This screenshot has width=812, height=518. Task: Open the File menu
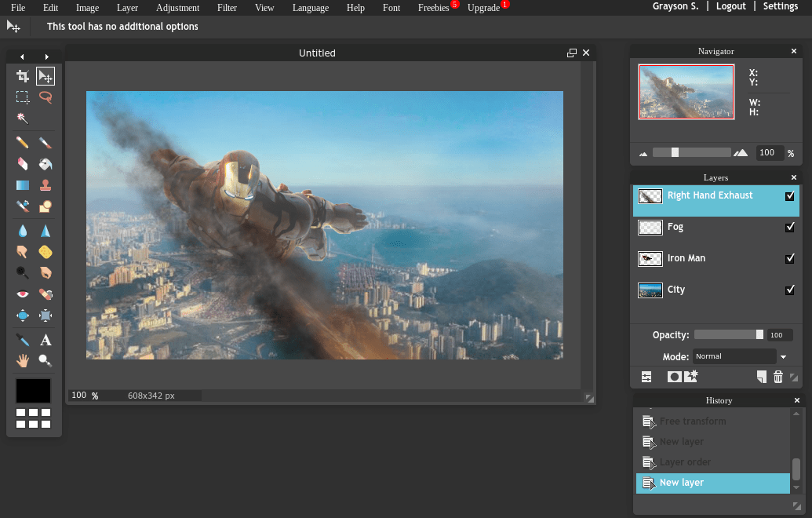(18, 8)
